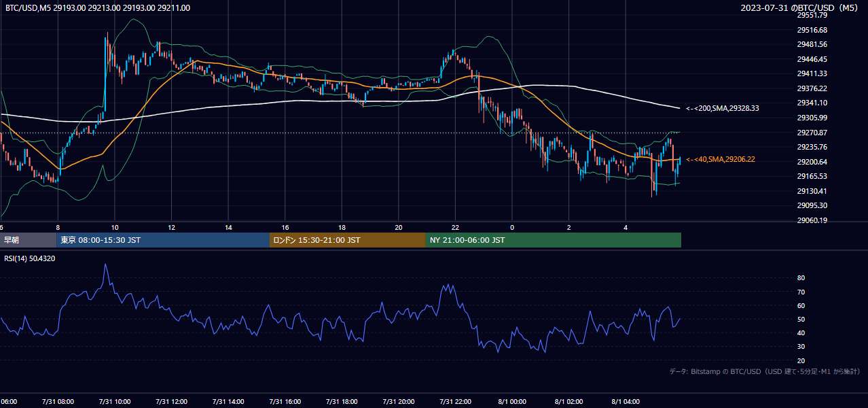Click the 早朝 session bar
The image size is (868, 408).
(29, 240)
